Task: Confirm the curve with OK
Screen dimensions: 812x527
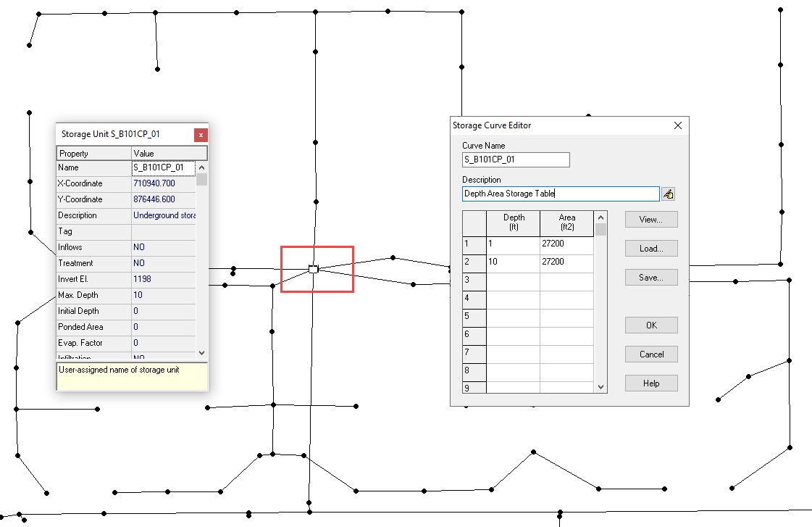Action: (651, 325)
